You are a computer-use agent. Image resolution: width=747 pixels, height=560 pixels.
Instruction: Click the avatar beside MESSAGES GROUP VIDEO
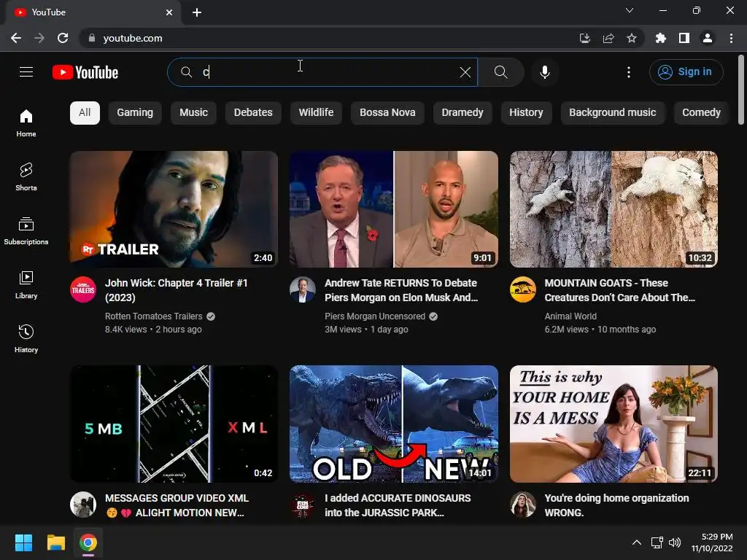[83, 505]
